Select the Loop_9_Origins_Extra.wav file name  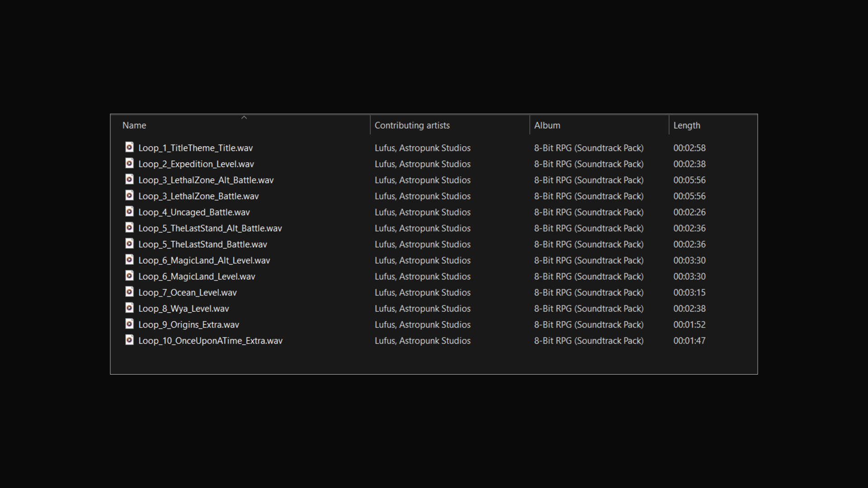189,325
